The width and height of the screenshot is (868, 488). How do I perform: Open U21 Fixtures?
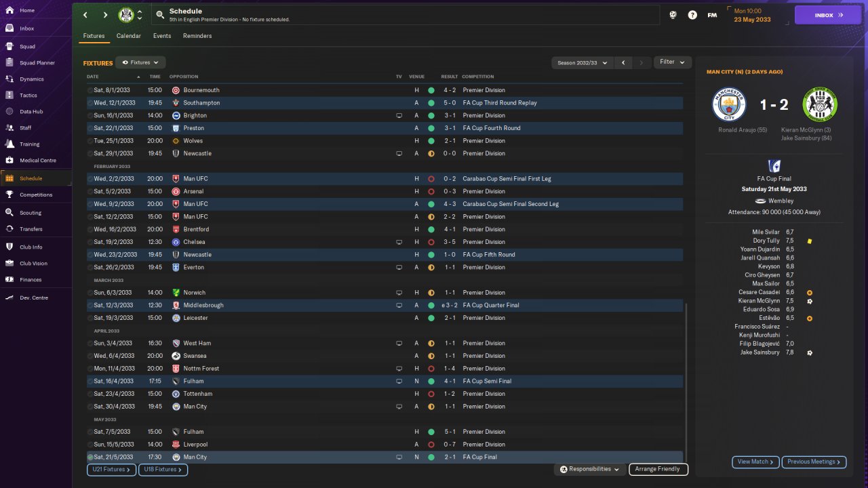112,469
